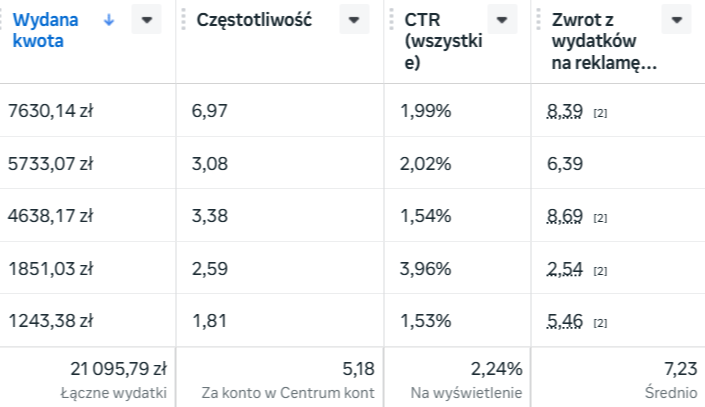Click footnote [2] next to 8,39
The image size is (705, 407).
(600, 113)
